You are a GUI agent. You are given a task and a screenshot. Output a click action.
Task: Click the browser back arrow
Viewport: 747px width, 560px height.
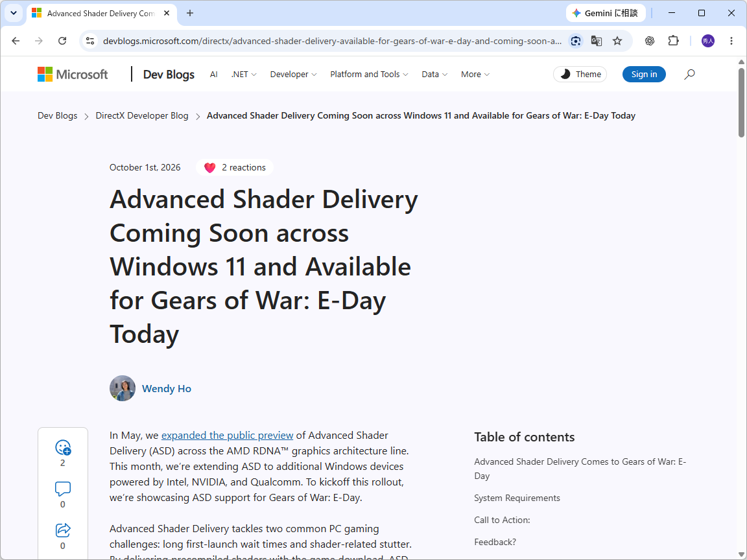pos(16,41)
